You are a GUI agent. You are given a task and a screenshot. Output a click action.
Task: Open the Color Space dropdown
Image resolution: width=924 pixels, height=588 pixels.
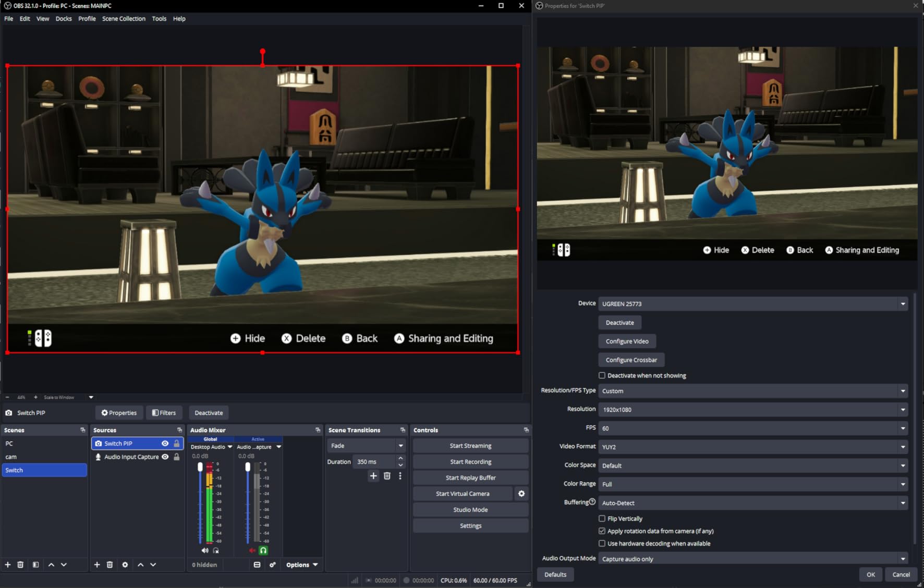tap(753, 465)
